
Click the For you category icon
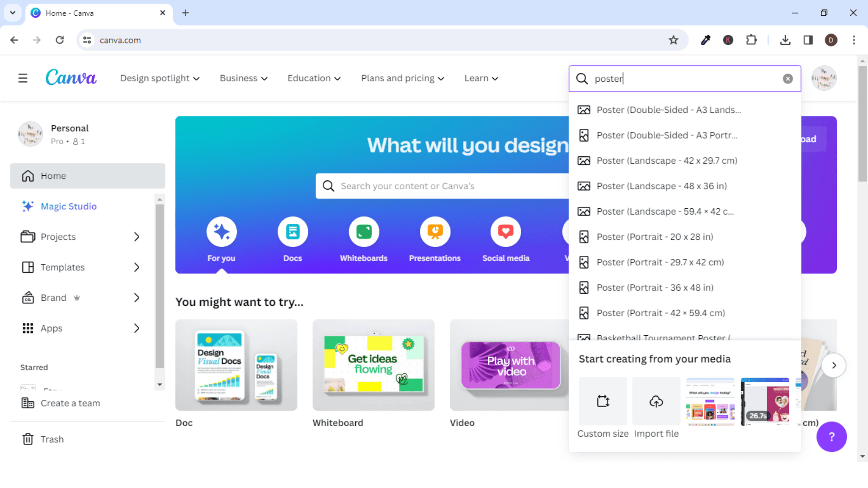222,232
